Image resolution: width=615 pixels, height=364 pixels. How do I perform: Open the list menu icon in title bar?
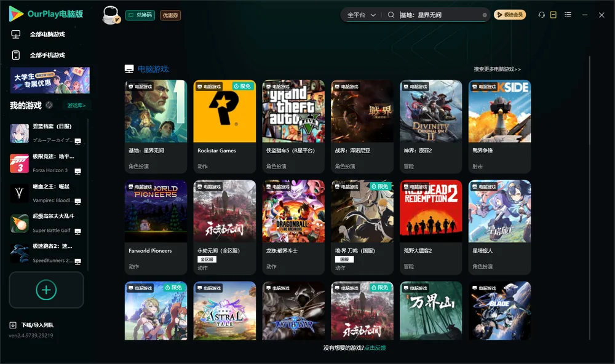pos(568,15)
